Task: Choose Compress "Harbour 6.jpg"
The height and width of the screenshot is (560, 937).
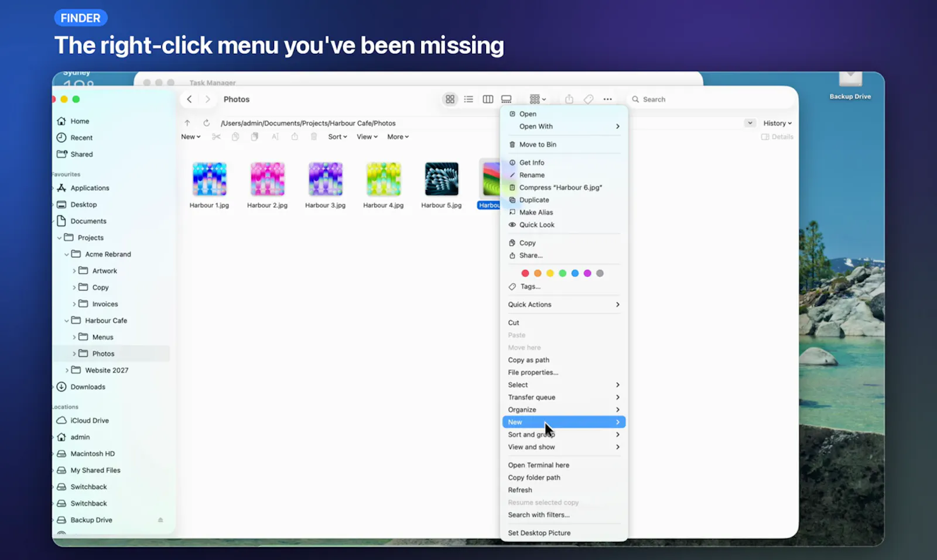Action: 564,187
